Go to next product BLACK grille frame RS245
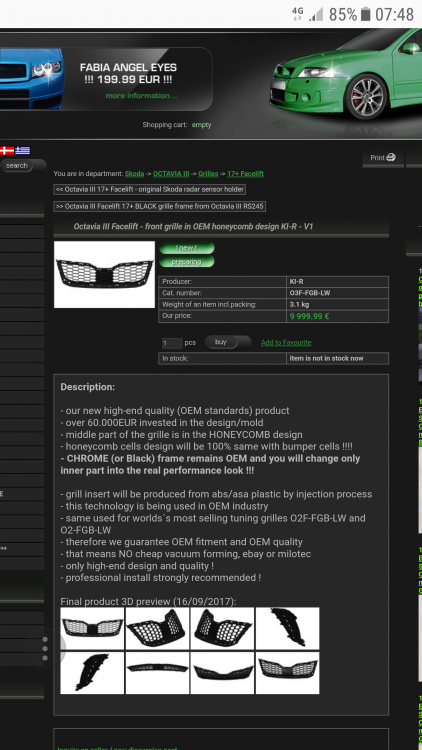This screenshot has width=422, height=750. tap(160, 207)
